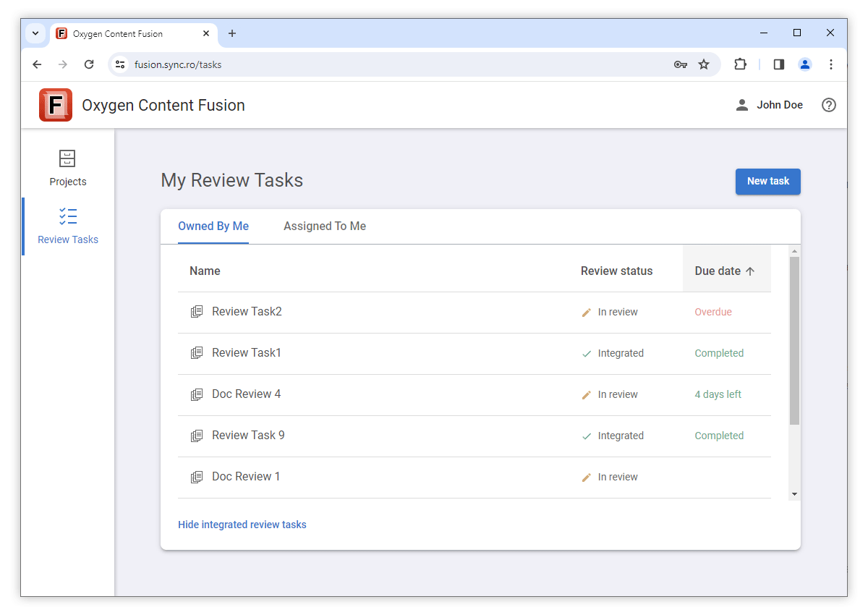Screen dimensions: 868x615
Task: Click the saved passwords key icon
Action: click(680, 64)
